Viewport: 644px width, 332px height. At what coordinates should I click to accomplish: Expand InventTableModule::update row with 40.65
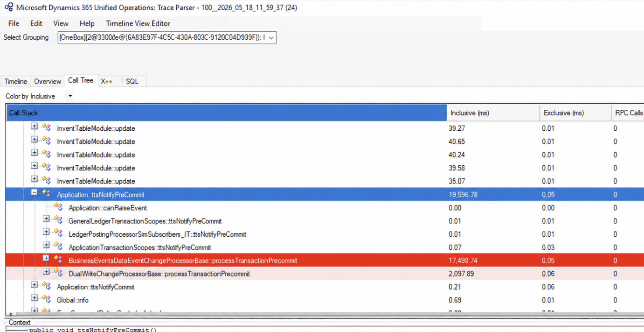(x=34, y=139)
